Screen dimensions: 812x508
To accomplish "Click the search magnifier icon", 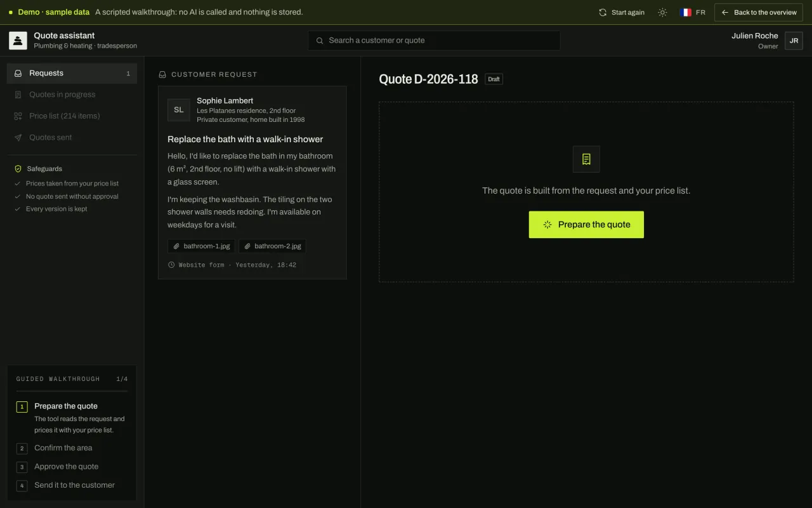I will tap(320, 41).
